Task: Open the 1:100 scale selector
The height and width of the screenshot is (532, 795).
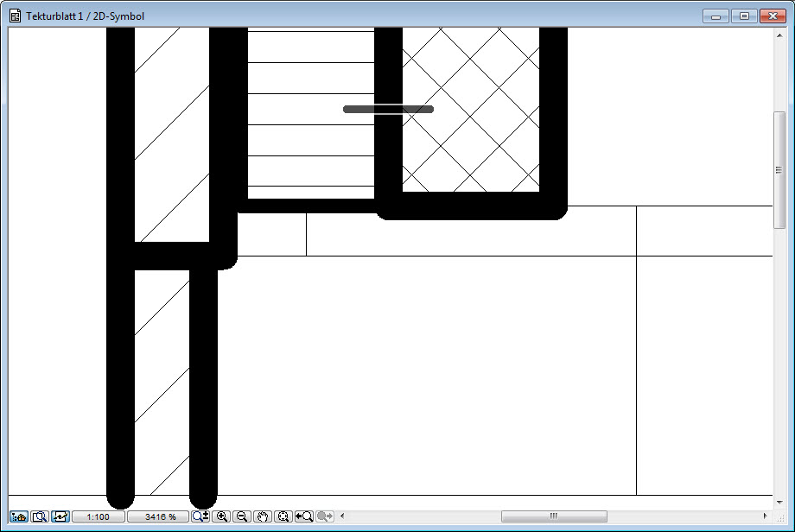Action: pyautogui.click(x=99, y=516)
